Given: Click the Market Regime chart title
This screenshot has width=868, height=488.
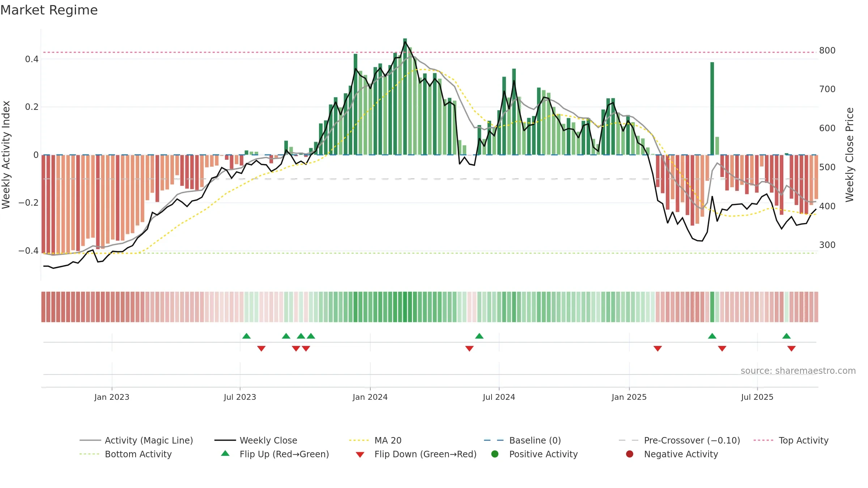Looking at the screenshot, I should (49, 10).
